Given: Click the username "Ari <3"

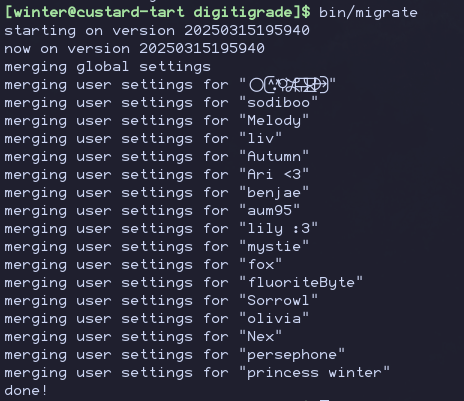Looking at the screenshot, I should coord(274,175).
